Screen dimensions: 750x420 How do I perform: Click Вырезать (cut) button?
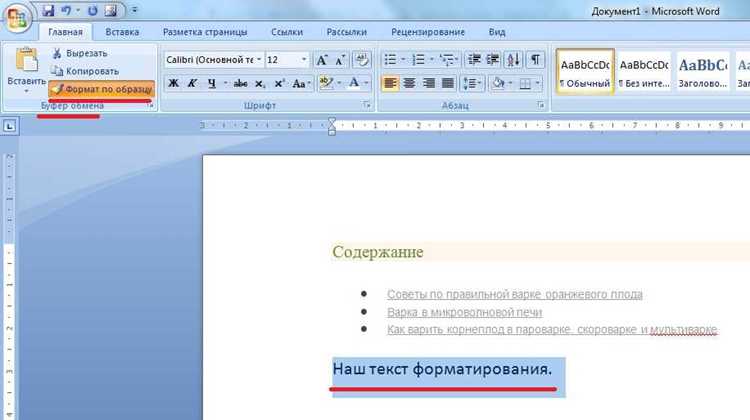click(x=79, y=54)
